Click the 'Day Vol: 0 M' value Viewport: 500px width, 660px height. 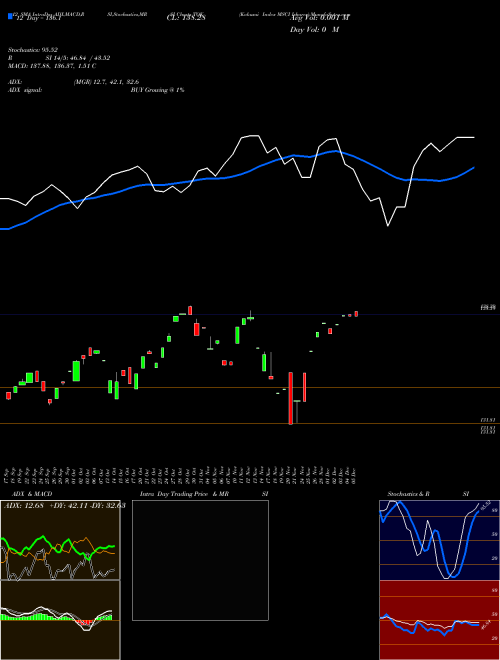click(x=314, y=30)
